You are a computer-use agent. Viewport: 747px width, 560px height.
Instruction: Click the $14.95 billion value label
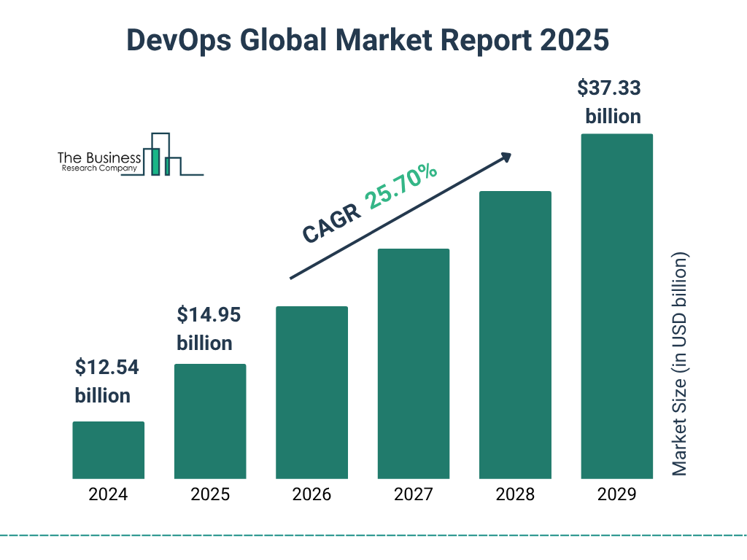tap(209, 329)
